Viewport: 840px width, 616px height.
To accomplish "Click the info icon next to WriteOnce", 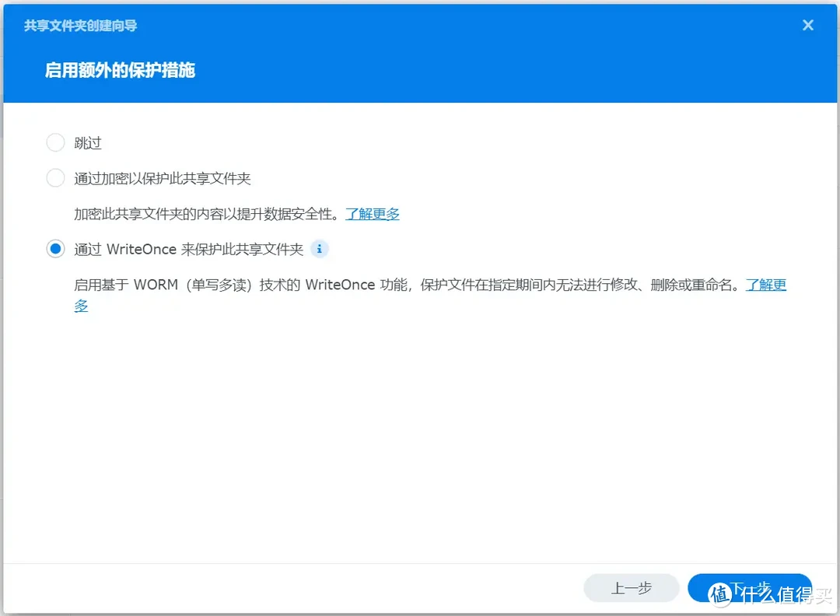I will (x=319, y=249).
